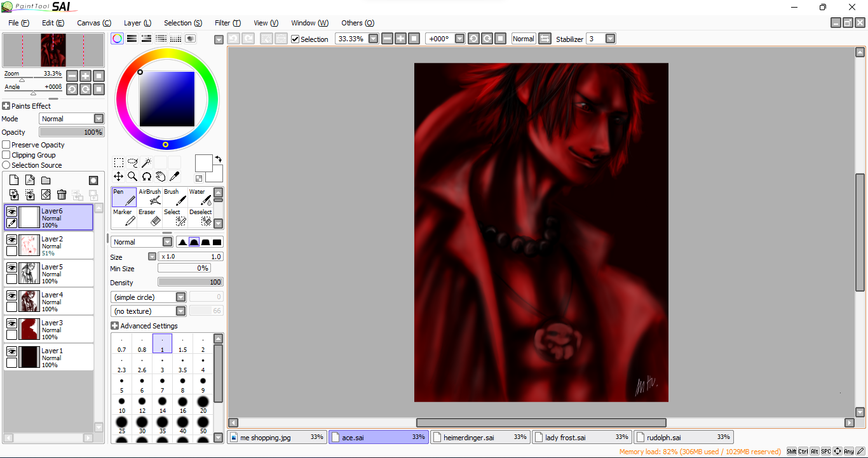Choose the Selection Source radio option

click(x=6, y=165)
